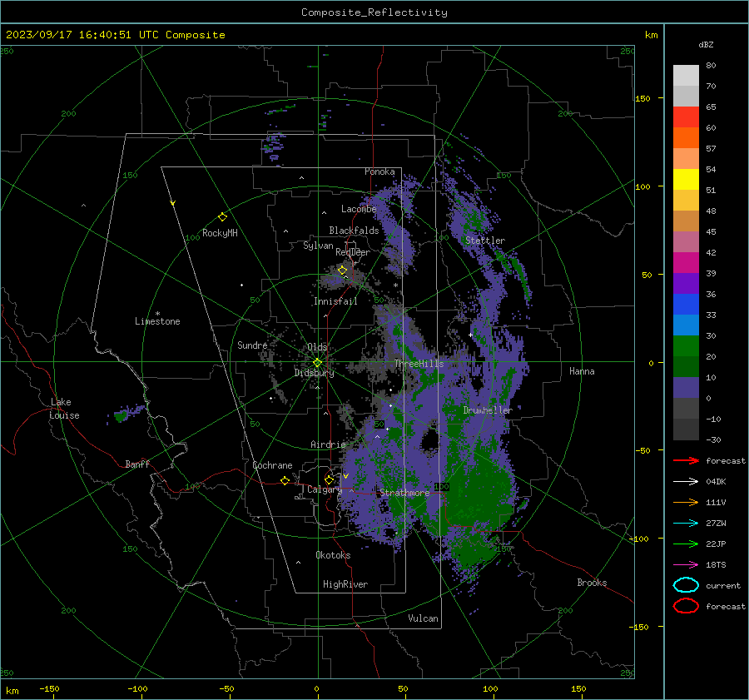Click the Lake Louise label
The height and width of the screenshot is (700, 749).
point(64,409)
